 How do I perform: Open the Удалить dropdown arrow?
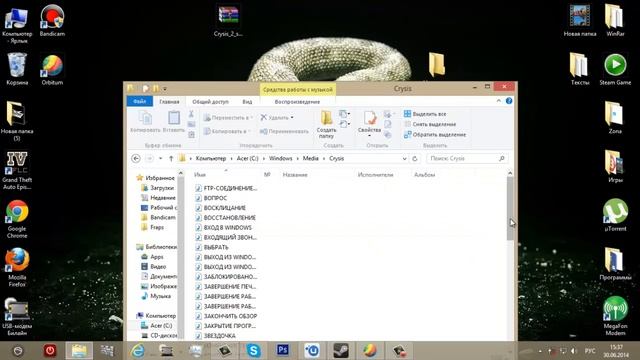click(292, 118)
